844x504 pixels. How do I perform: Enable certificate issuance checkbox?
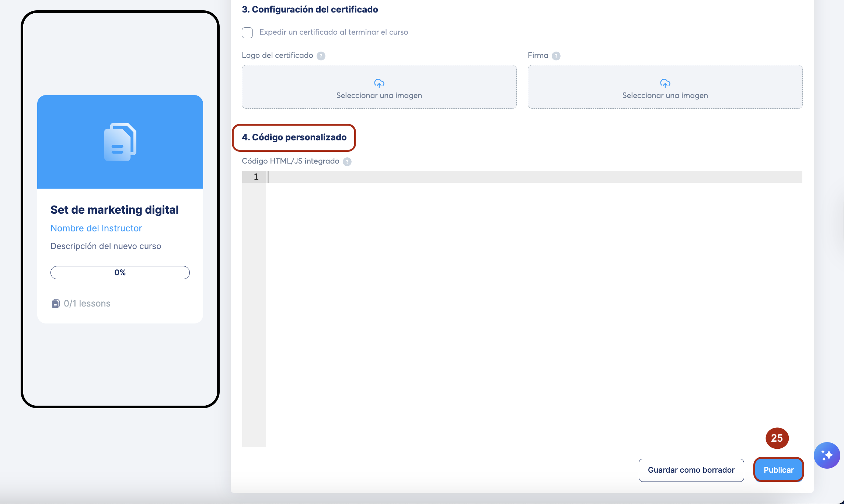(247, 33)
